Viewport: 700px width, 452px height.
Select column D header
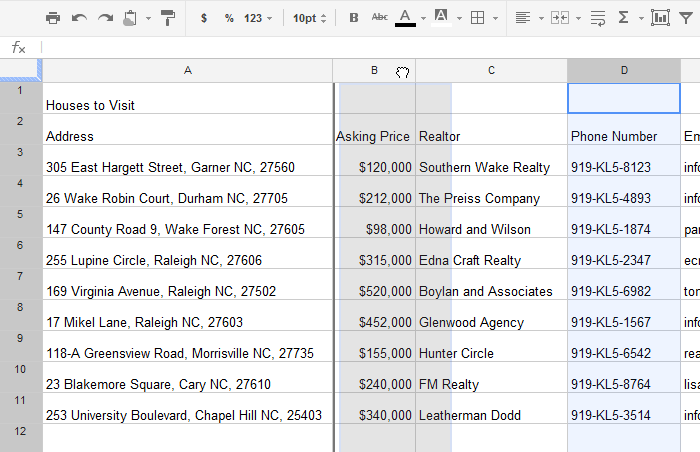pyautogui.click(x=624, y=71)
